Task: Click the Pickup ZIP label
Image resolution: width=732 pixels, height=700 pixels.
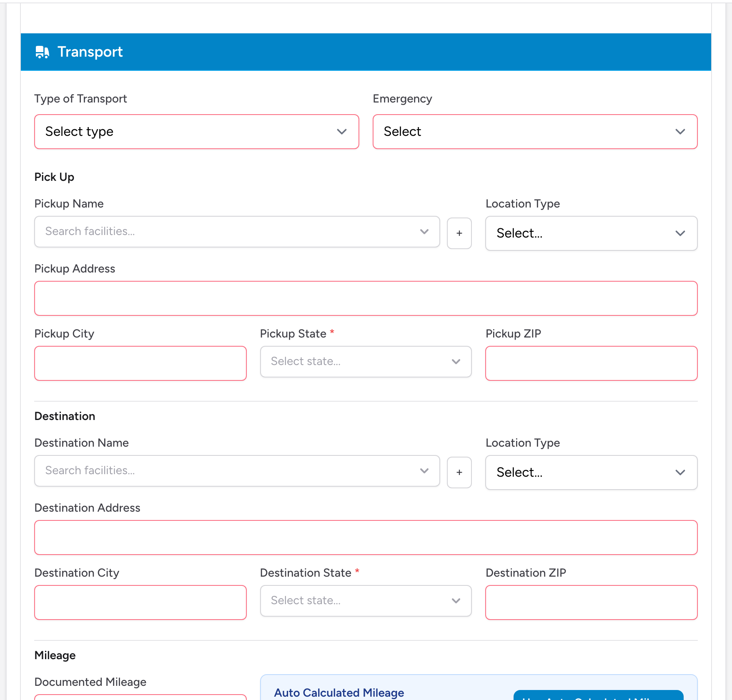Action: (513, 334)
